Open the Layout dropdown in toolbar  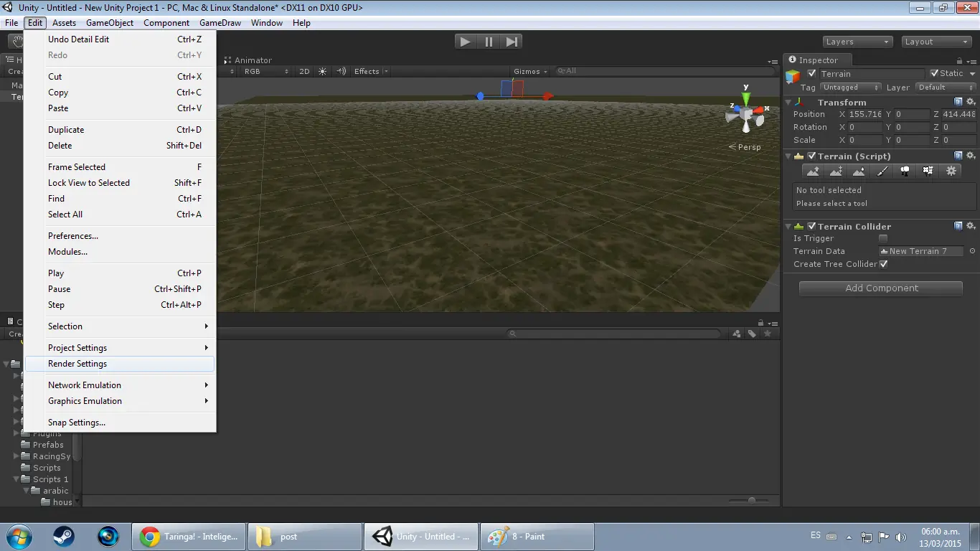(936, 42)
